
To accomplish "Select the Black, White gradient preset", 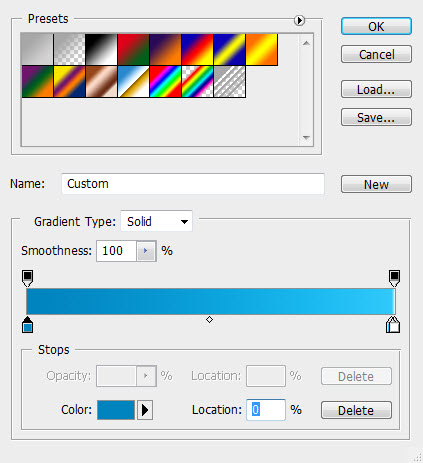I will pos(101,49).
